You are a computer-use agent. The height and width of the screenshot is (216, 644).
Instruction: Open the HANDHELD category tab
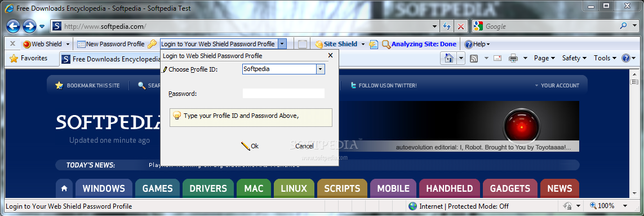pyautogui.click(x=449, y=189)
